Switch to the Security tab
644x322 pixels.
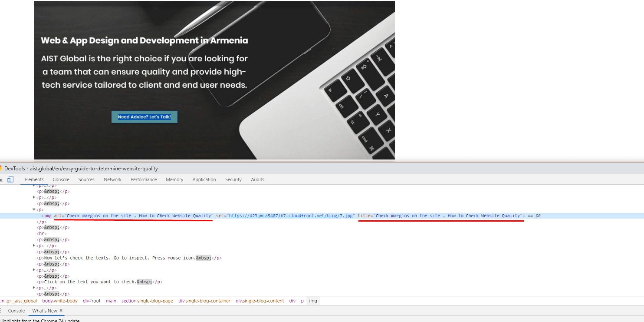click(233, 179)
